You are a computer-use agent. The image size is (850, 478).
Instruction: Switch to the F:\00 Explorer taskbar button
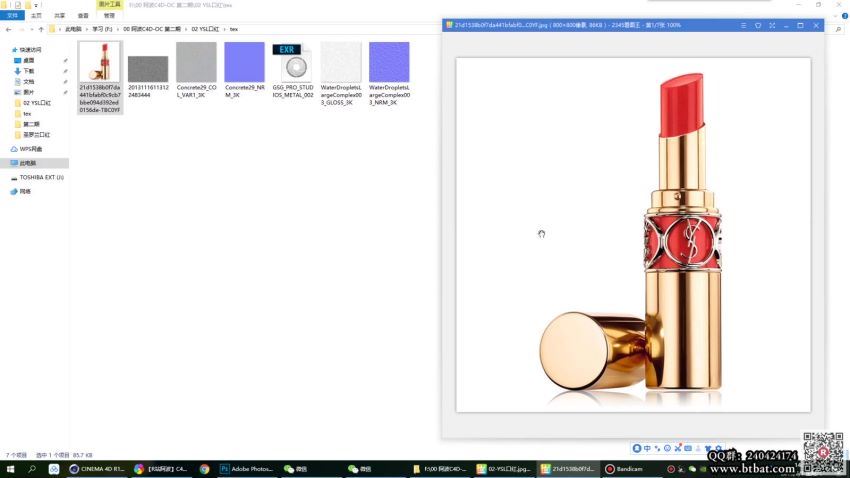[440, 469]
